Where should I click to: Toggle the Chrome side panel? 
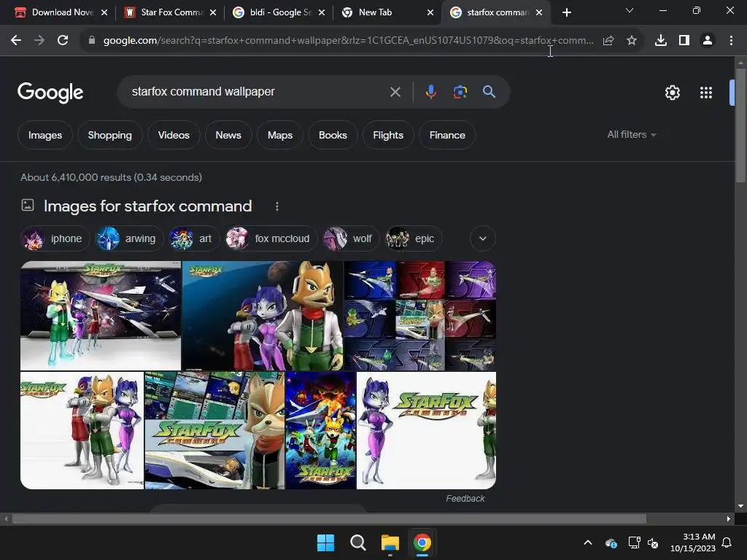click(684, 41)
